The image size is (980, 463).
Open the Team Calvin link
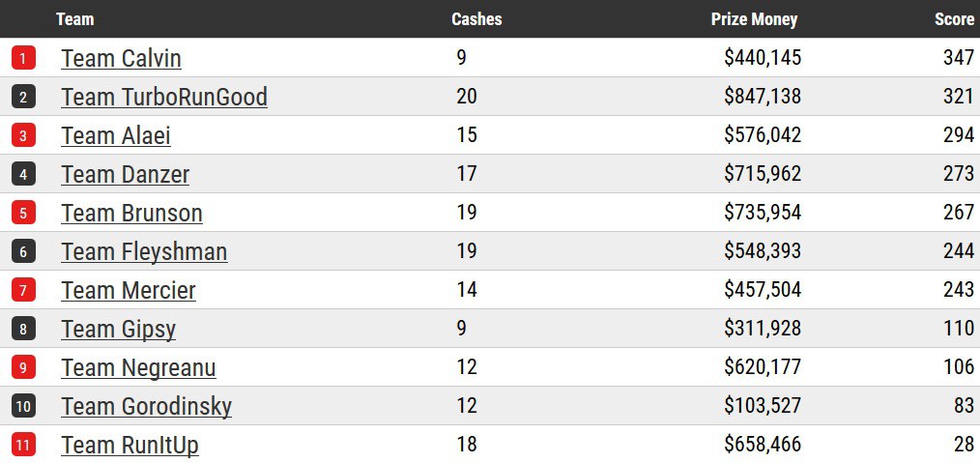121,58
